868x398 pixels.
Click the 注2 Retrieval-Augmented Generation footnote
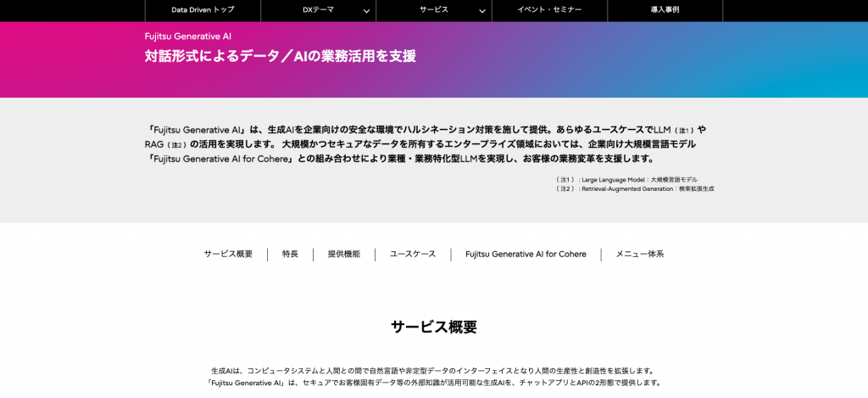click(635, 188)
